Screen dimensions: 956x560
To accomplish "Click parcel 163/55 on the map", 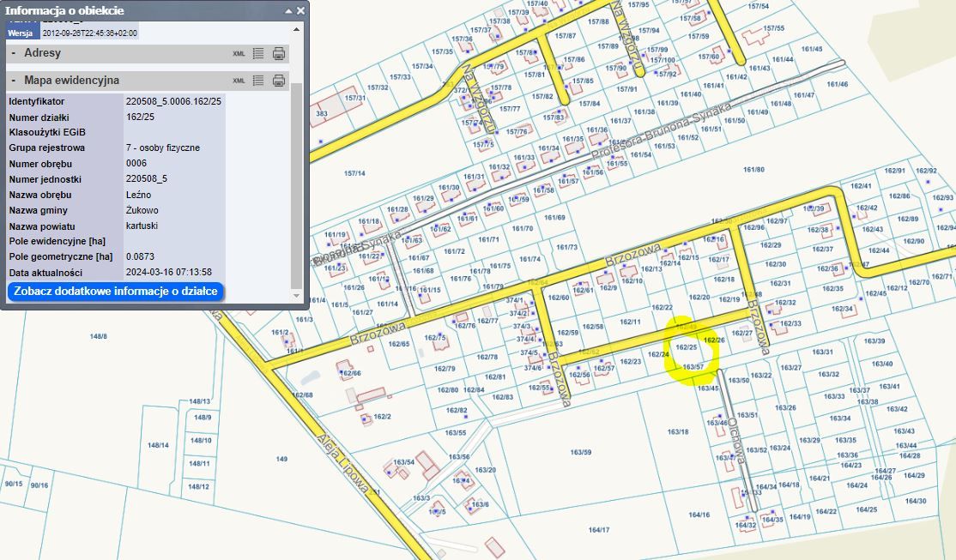I will [x=456, y=432].
